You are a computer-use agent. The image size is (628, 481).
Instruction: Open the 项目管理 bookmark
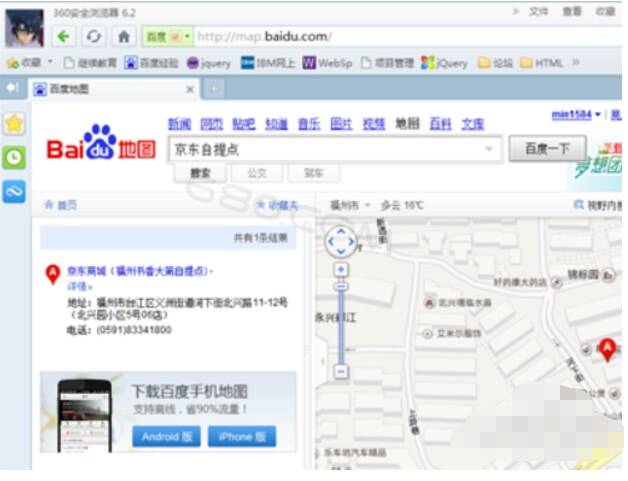pyautogui.click(x=387, y=63)
